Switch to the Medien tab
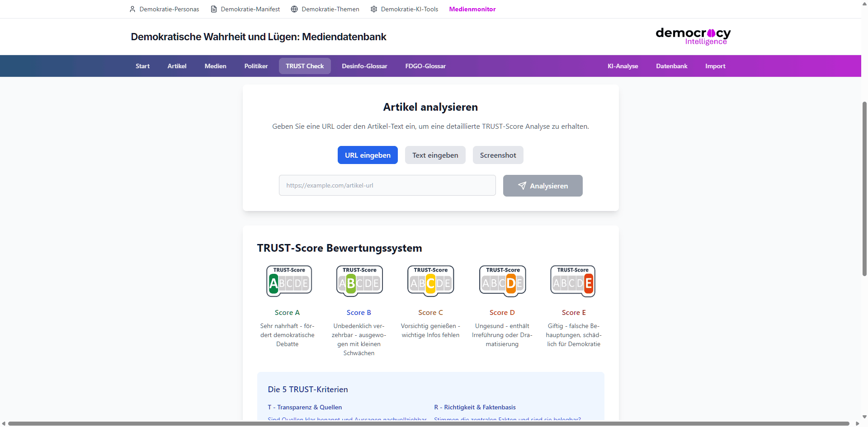 [215, 66]
